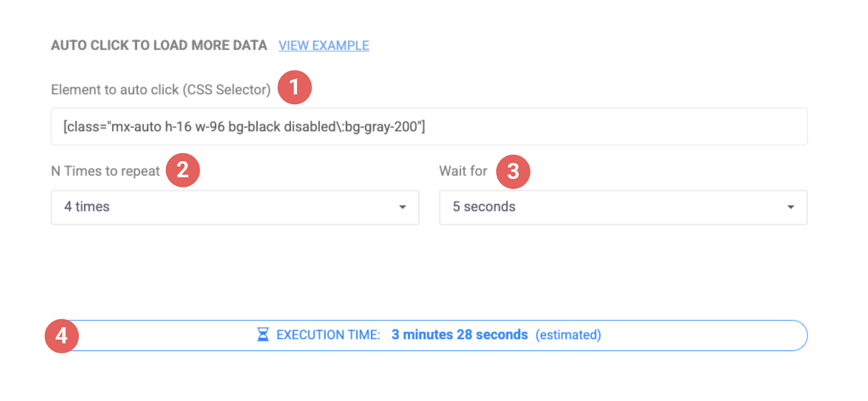868x401 pixels.
Task: Click the red number 1 badge
Action: point(295,87)
